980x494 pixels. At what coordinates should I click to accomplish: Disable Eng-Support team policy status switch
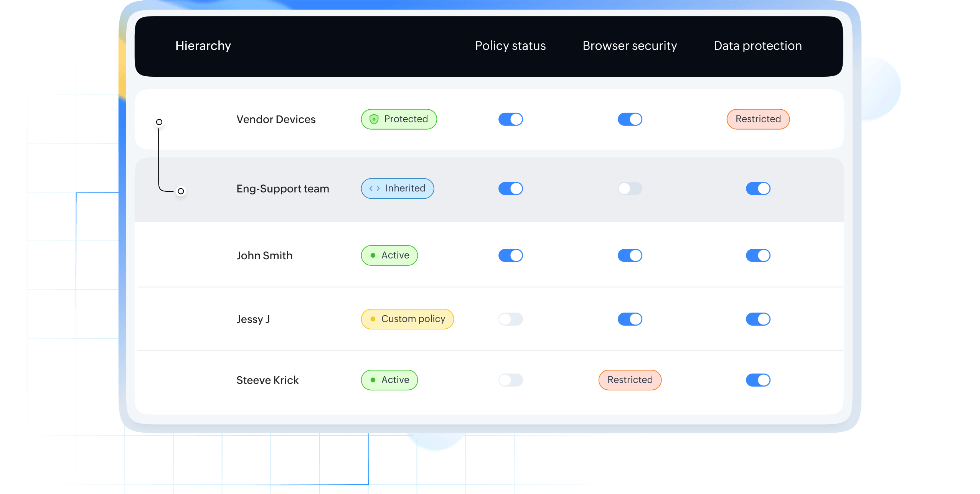point(510,188)
